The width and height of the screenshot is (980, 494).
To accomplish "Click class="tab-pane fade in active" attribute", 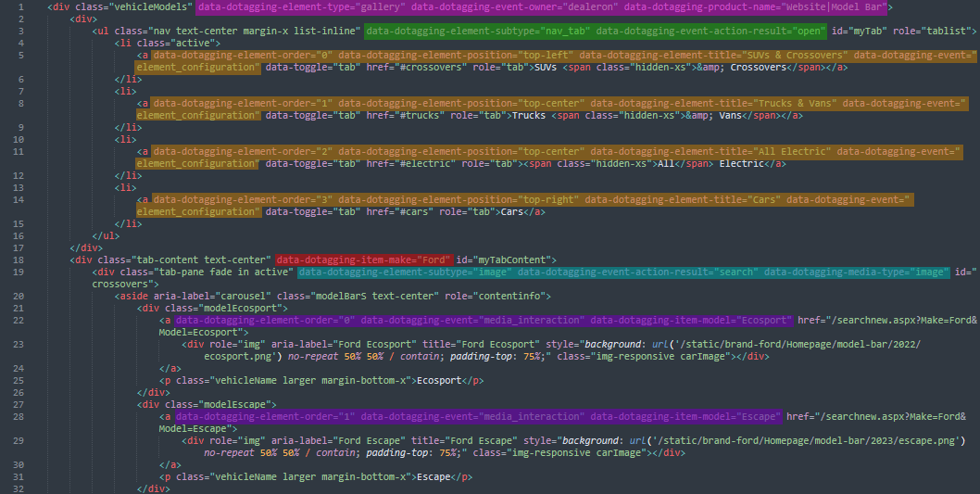I will tap(207, 272).
